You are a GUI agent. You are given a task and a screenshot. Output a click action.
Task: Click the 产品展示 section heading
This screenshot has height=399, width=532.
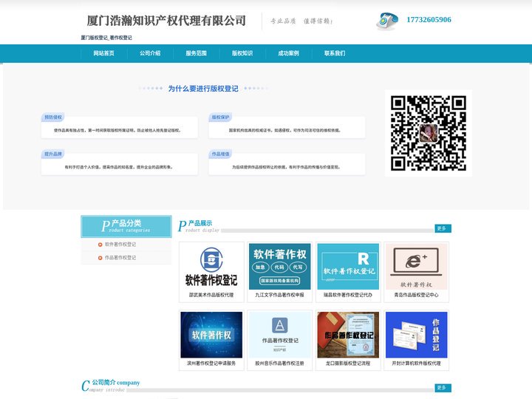pyautogui.click(x=199, y=223)
